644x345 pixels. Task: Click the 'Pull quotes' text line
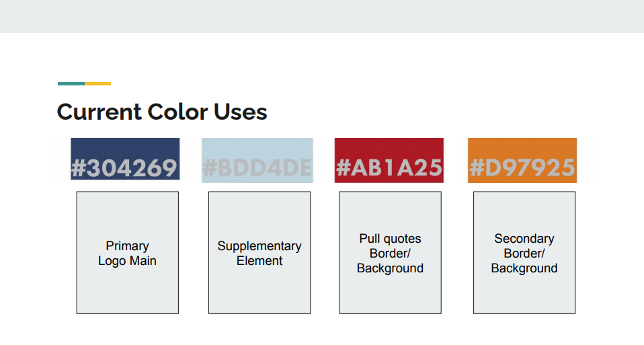tap(390, 239)
